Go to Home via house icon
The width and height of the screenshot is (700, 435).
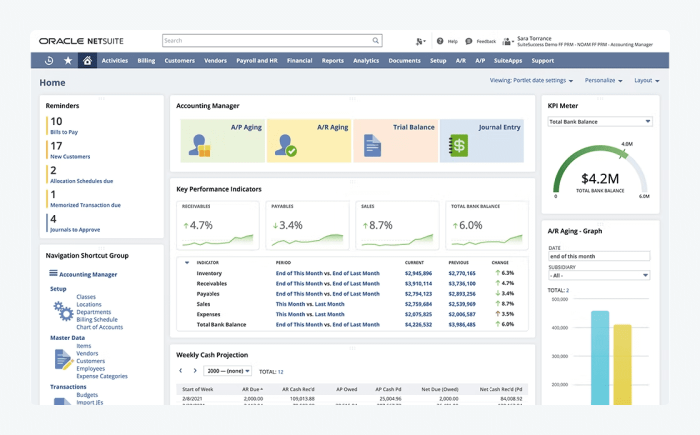point(87,60)
